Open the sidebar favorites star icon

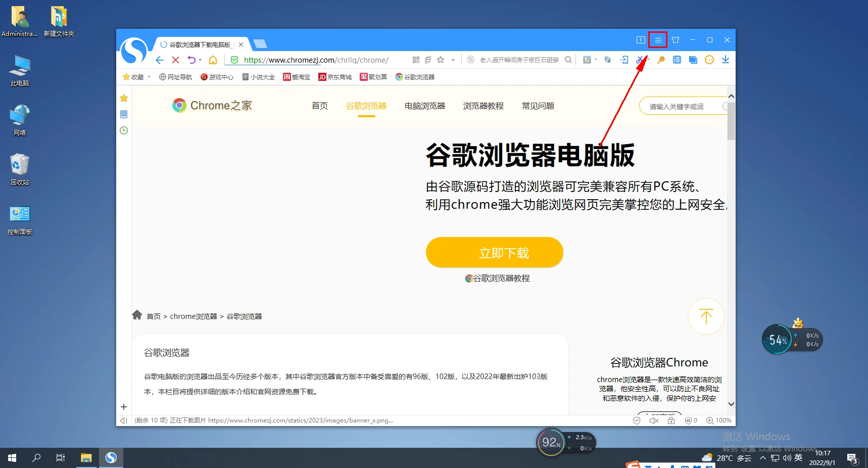(124, 98)
